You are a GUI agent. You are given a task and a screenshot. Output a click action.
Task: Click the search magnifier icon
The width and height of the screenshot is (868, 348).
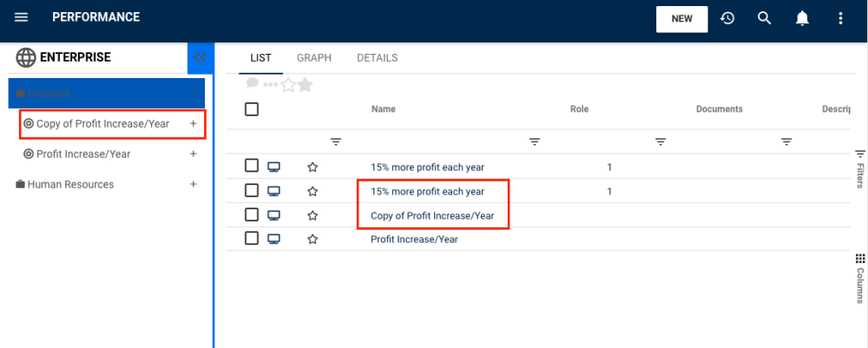(x=765, y=18)
